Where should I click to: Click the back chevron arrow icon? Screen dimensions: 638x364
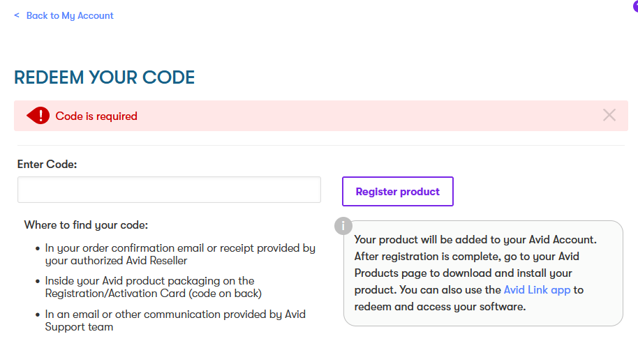[x=17, y=15]
